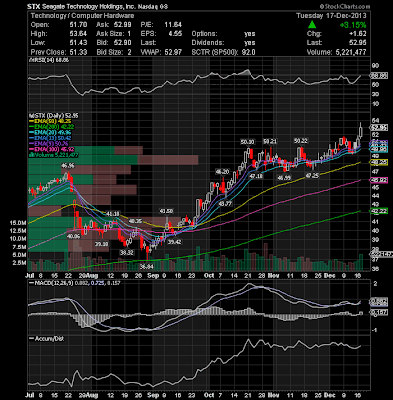Click the Ask price 52.99
The image size is (393, 400).
[x=122, y=25]
